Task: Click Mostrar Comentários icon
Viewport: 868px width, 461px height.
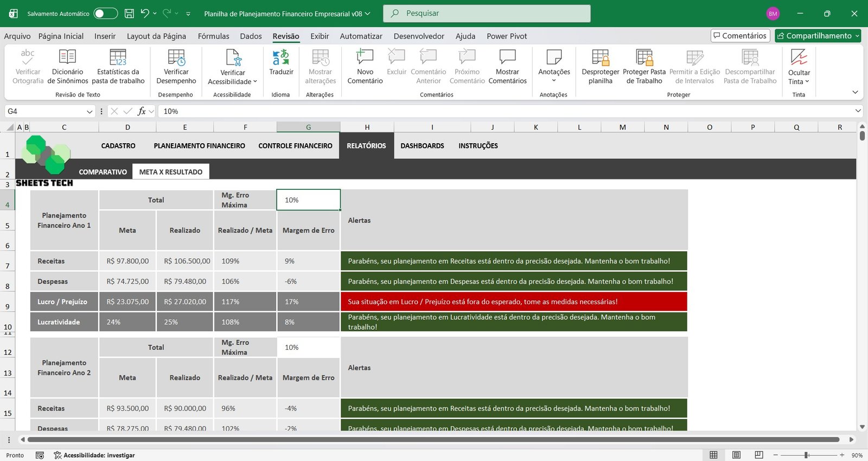Action: [507, 66]
